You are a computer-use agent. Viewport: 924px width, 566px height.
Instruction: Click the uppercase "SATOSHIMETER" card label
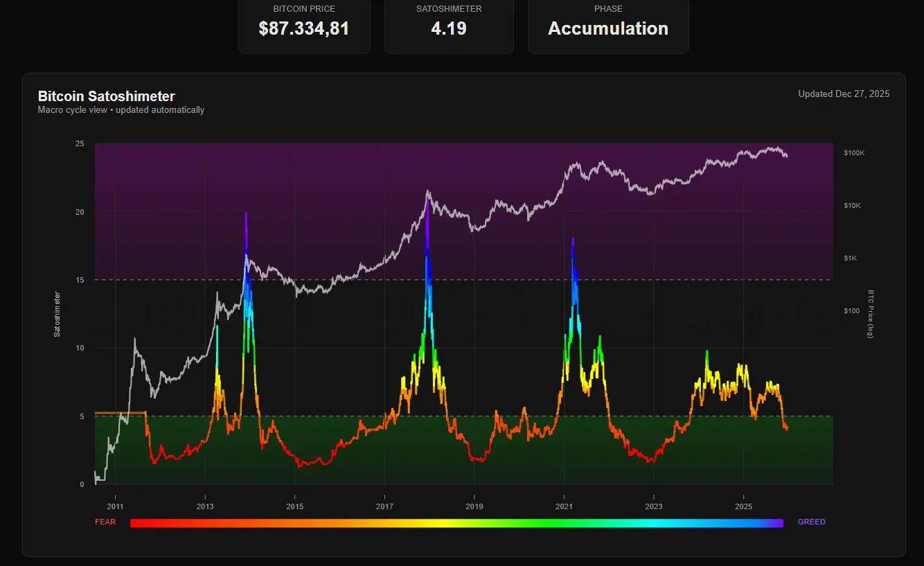coord(449,9)
